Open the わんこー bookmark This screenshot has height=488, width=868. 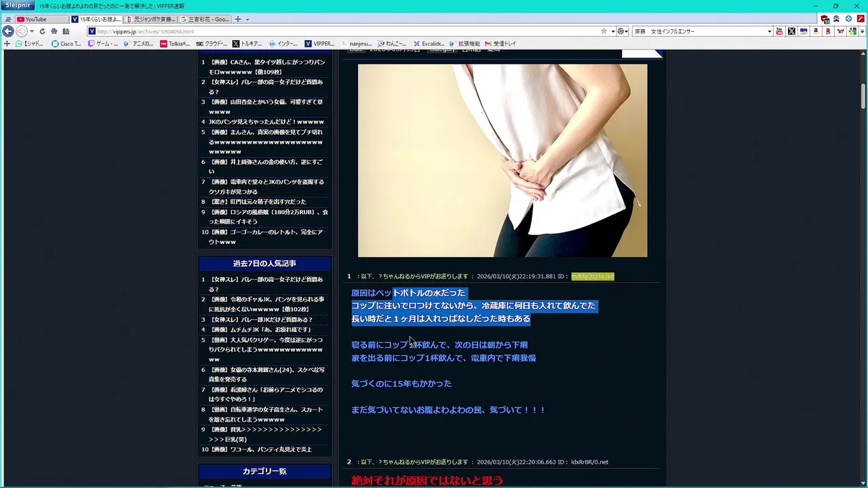(392, 43)
